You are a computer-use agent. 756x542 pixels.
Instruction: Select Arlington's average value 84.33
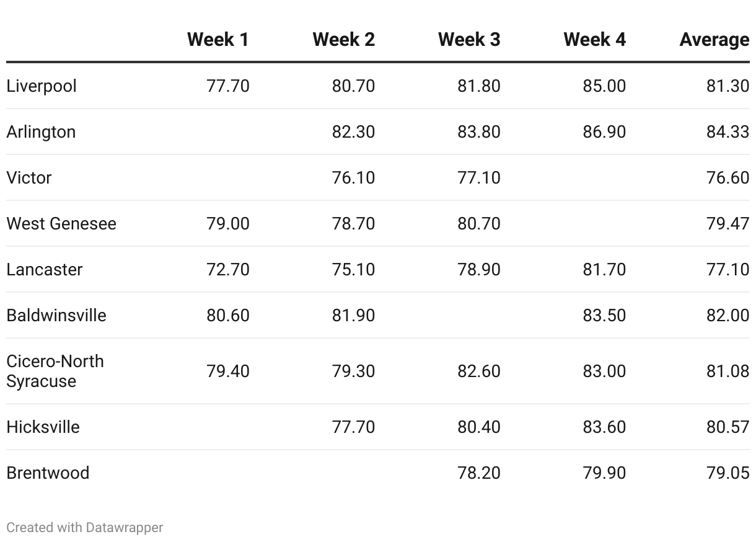727,131
